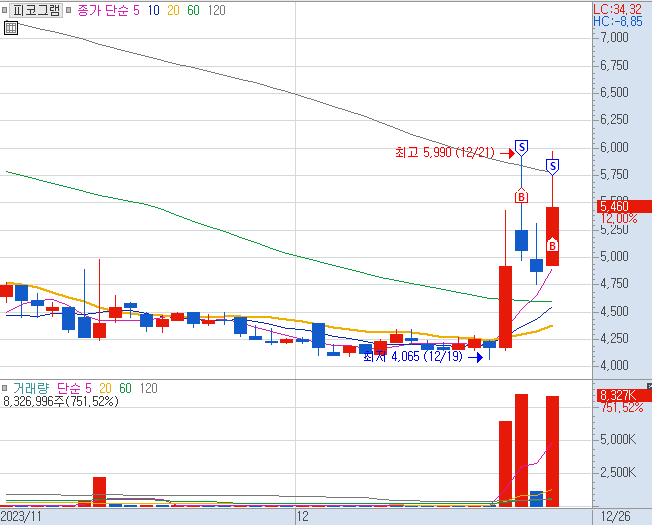The height and width of the screenshot is (525, 652).
Task: Click the 8,326,996주(751.52%) volume readout
Action: click(x=61, y=401)
